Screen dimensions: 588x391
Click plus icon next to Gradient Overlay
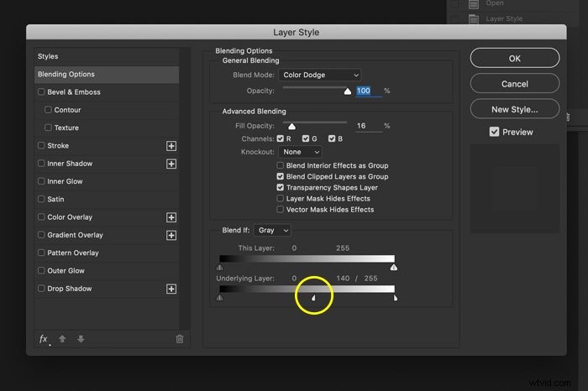171,235
